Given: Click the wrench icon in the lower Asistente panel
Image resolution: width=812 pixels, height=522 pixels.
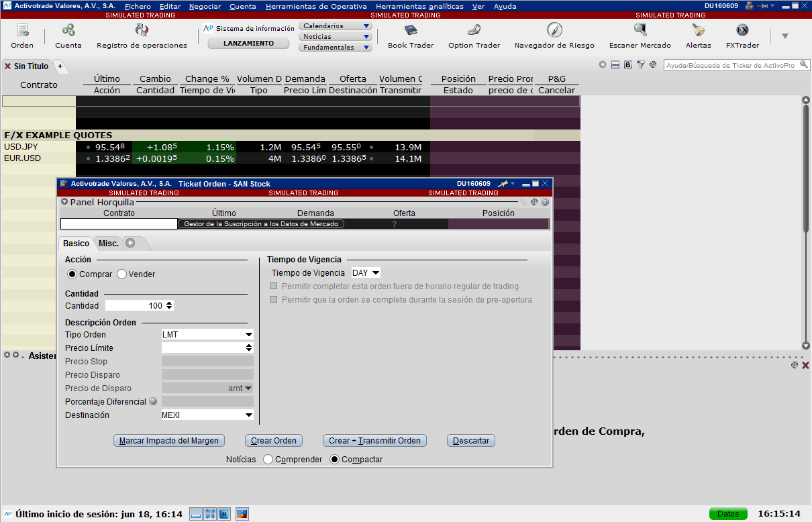Looking at the screenshot, I should click(795, 365).
